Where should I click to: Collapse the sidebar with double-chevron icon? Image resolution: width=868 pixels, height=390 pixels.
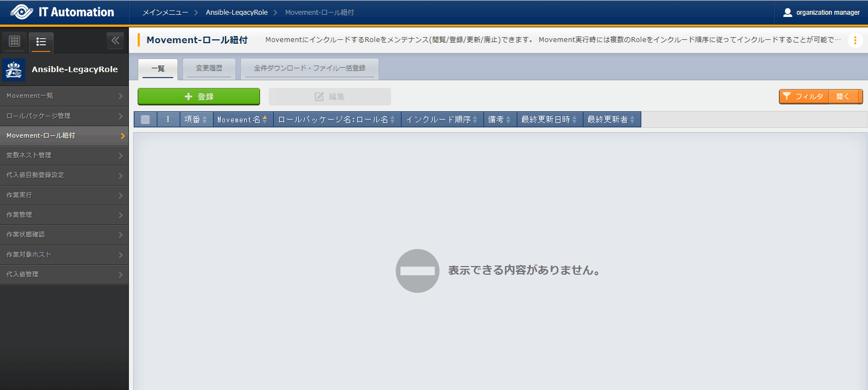[115, 40]
